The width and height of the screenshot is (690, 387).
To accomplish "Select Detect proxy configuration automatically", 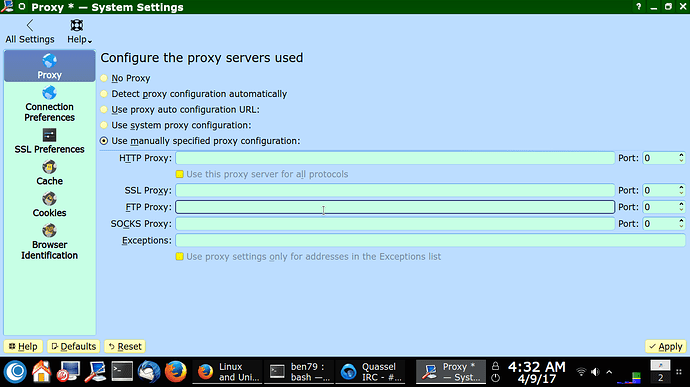I will 194,94.
